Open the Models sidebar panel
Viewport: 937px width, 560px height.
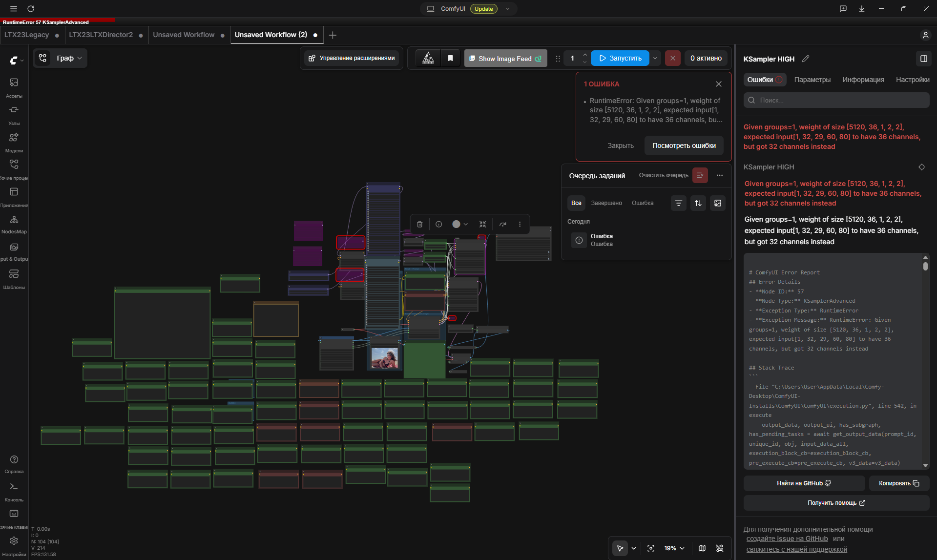[x=14, y=142]
